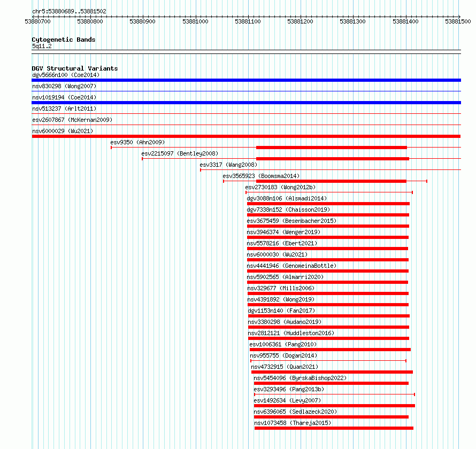Viewport: 476px width, 449px height.
Task: Click nsv5902565 (Almarri2020) label
Action: click(285, 277)
